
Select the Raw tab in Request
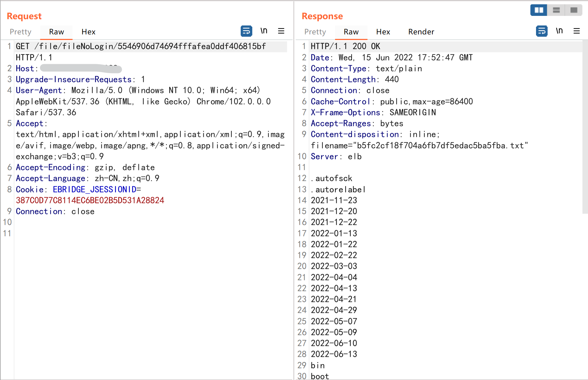(56, 32)
